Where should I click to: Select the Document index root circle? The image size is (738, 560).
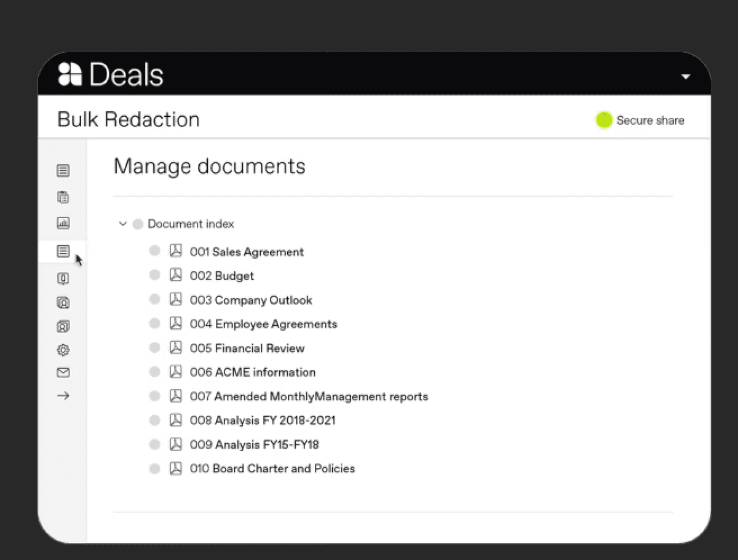[138, 224]
